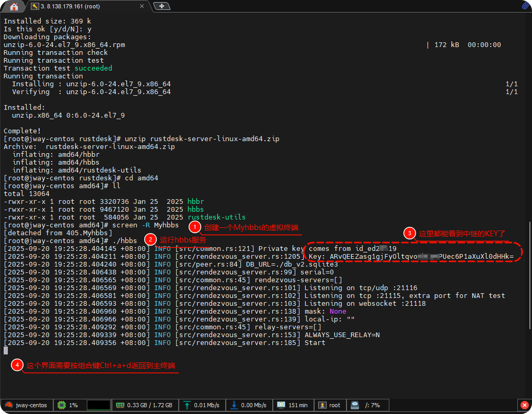
Task: Click the 'Start' log entry at rendezvous_server.rs:185
Action: [x=315, y=343]
